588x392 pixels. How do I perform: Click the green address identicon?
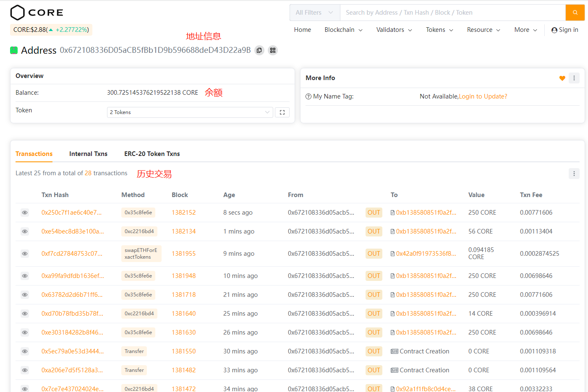pyautogui.click(x=14, y=50)
